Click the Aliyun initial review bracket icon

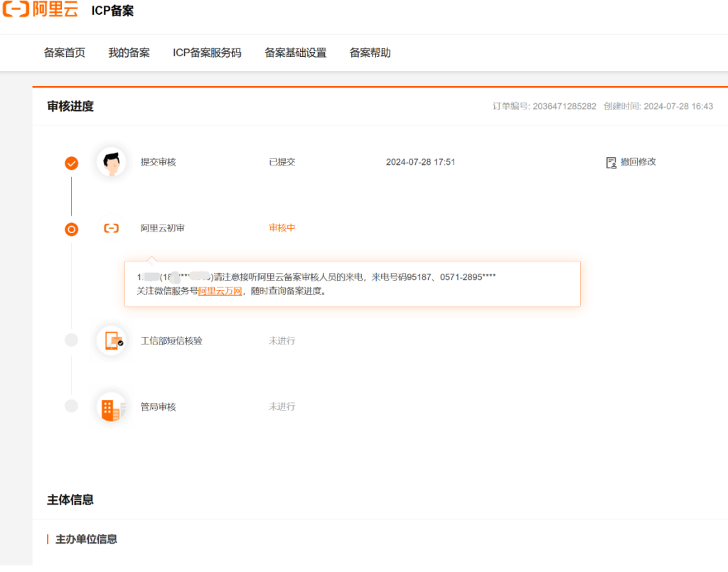pyautogui.click(x=111, y=228)
